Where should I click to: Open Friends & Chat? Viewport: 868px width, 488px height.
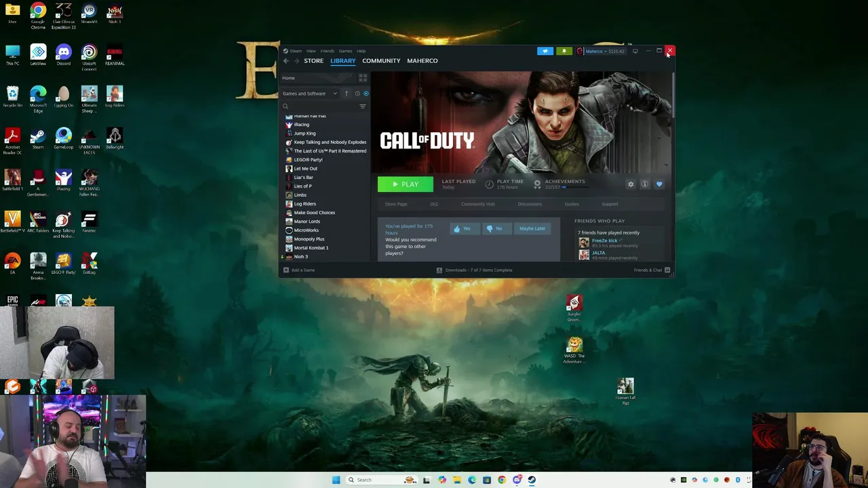pos(652,270)
